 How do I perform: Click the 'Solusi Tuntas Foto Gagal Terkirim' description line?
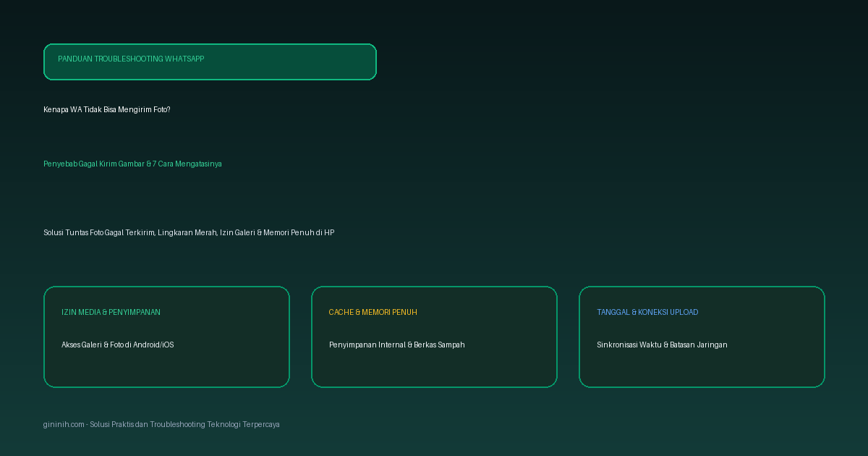tap(189, 232)
